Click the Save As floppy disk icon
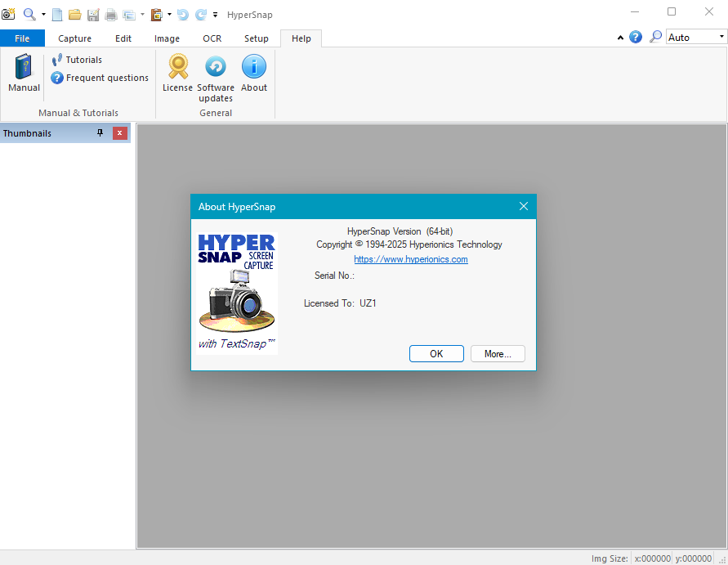 click(x=93, y=15)
